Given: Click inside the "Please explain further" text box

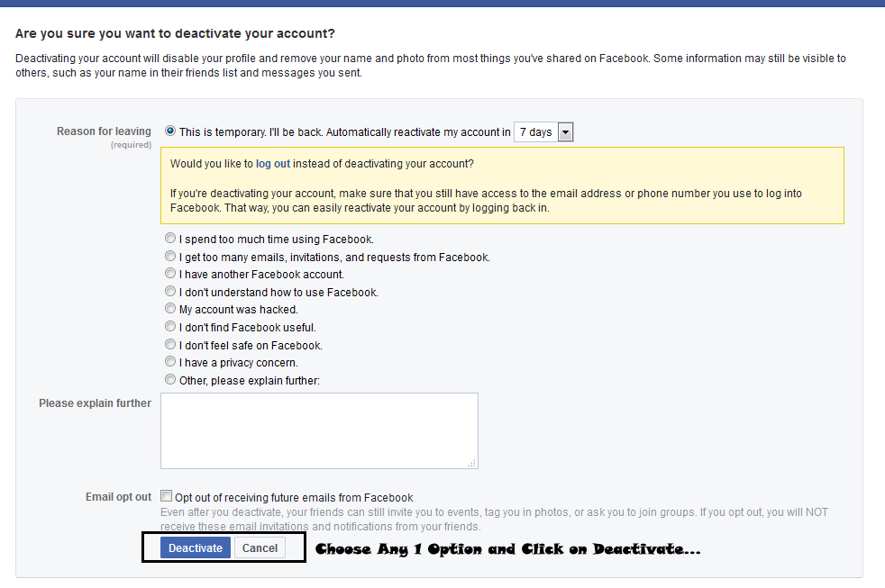Looking at the screenshot, I should (319, 430).
